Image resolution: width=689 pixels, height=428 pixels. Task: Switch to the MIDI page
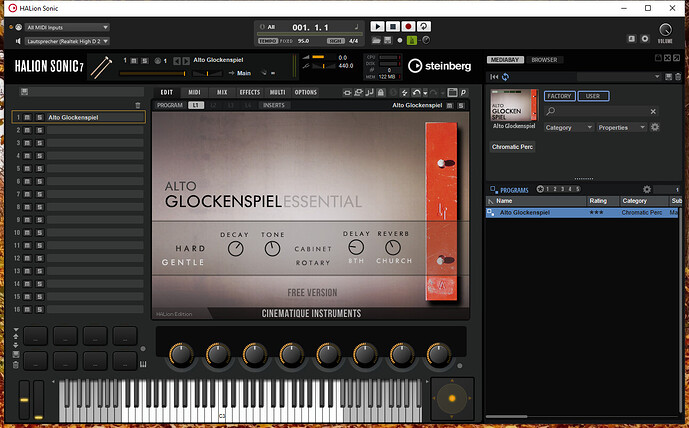click(194, 92)
